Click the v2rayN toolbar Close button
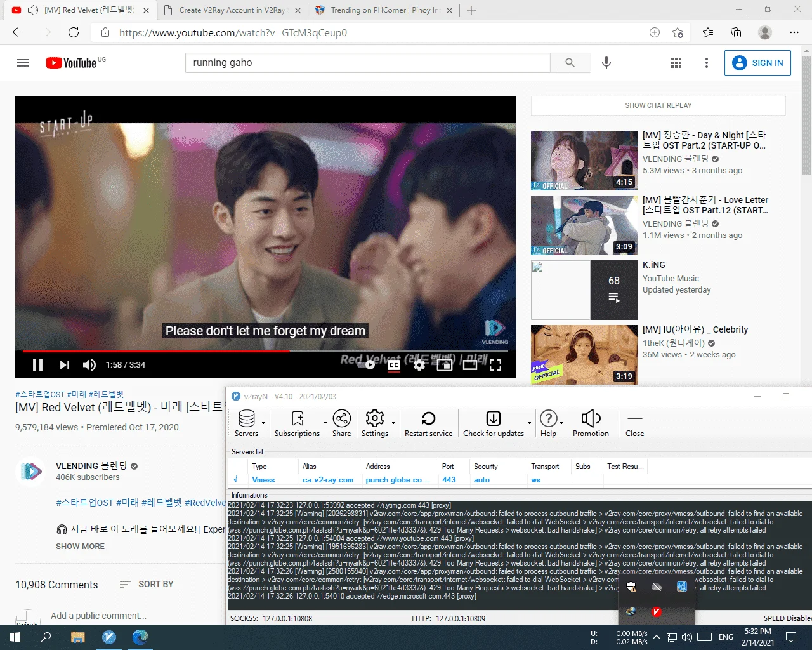 634,423
